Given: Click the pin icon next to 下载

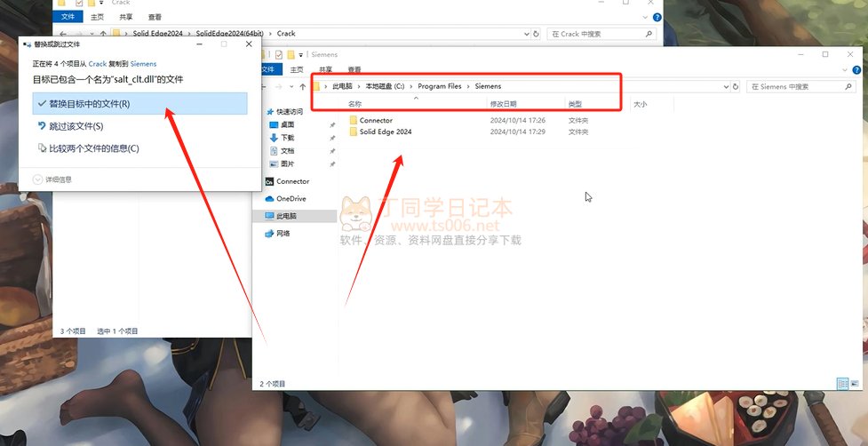Looking at the screenshot, I should click(332, 138).
